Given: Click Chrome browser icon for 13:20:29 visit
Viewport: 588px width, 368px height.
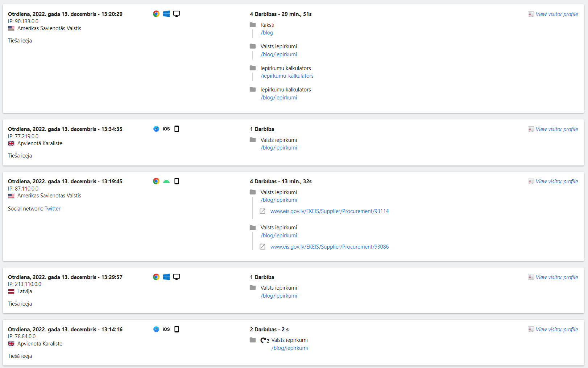Looking at the screenshot, I should (156, 14).
